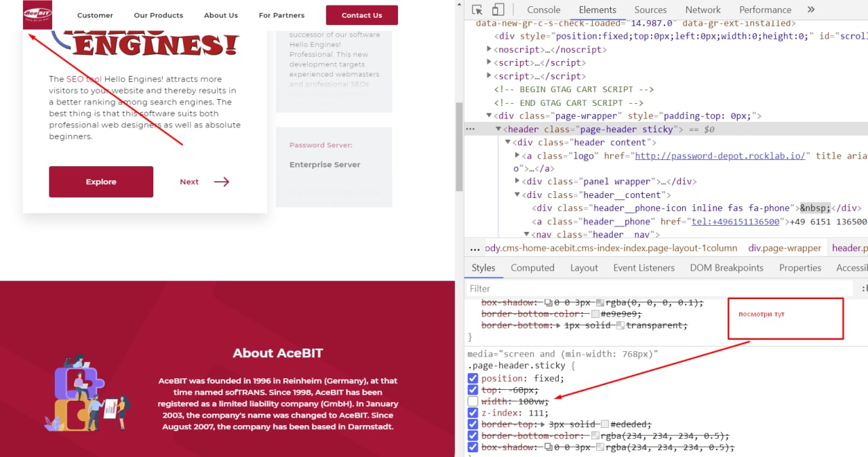Screen dimensions: 868x457
Task: Select the body.cms-home-acebit breadcrumb
Action: pos(611,248)
